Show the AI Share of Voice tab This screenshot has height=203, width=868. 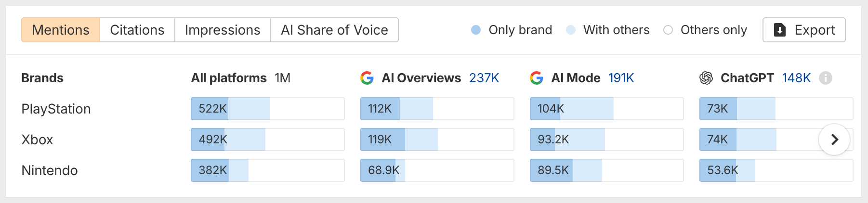click(x=334, y=30)
